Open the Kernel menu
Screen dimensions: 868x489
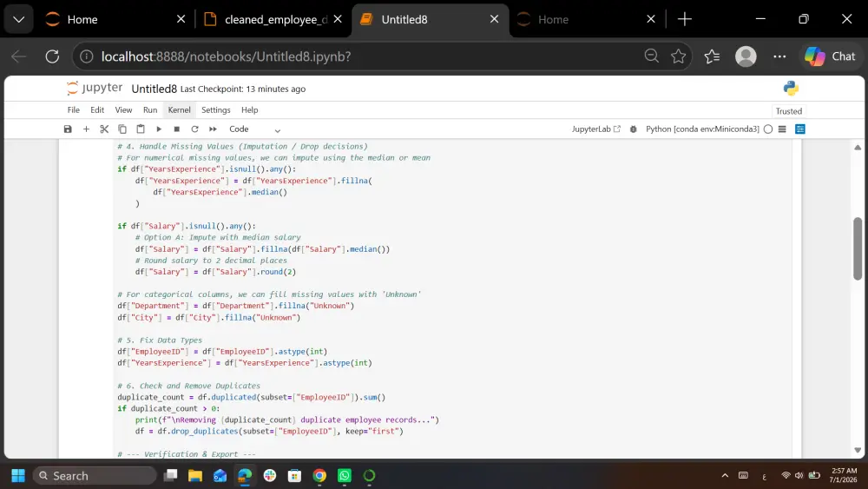pyautogui.click(x=180, y=109)
